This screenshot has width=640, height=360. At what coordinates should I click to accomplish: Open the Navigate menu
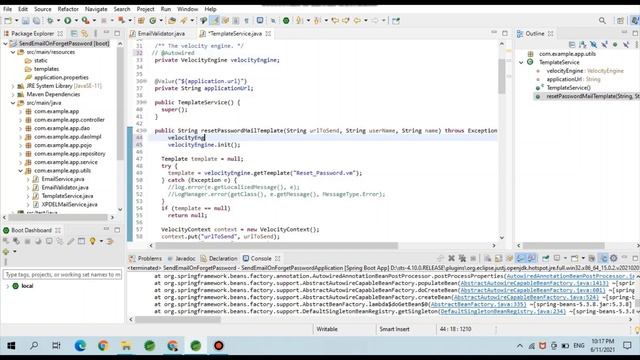[96, 9]
